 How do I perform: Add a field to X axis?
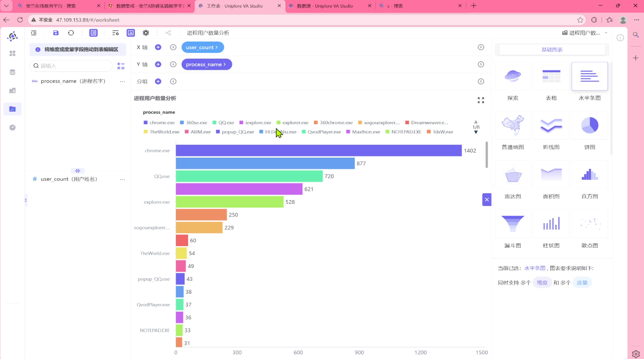tap(158, 47)
